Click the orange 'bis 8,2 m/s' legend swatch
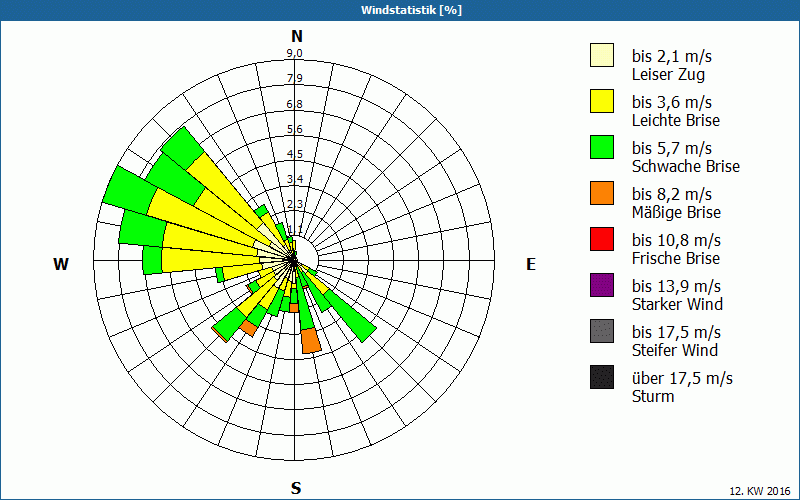This screenshot has width=800, height=500. pos(602,193)
